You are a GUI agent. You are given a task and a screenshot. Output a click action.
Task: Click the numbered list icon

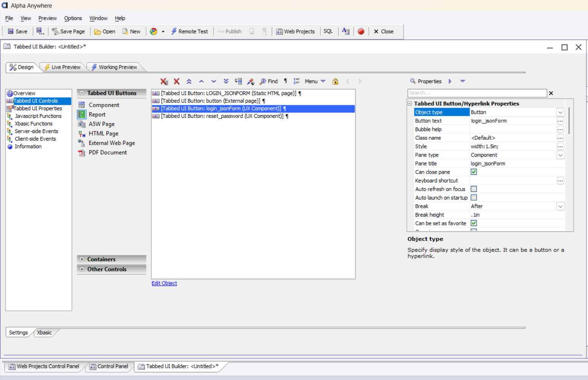coord(296,81)
